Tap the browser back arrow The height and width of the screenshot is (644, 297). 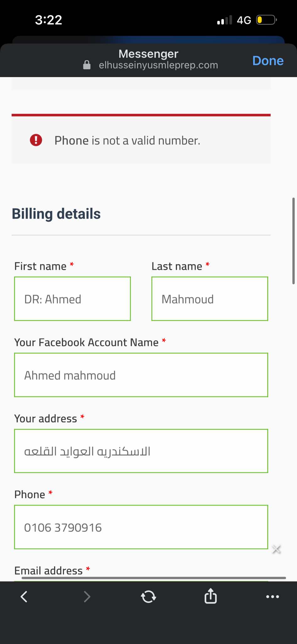tap(24, 597)
